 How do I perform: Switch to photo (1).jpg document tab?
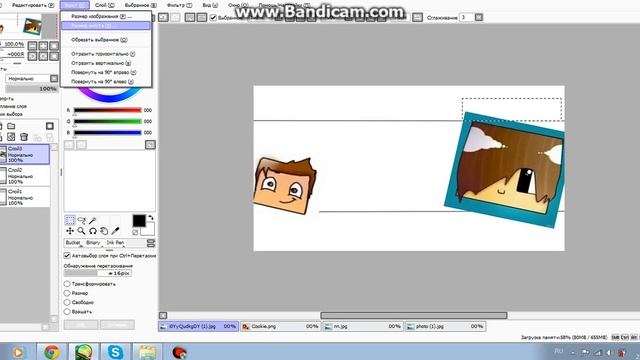point(445,327)
